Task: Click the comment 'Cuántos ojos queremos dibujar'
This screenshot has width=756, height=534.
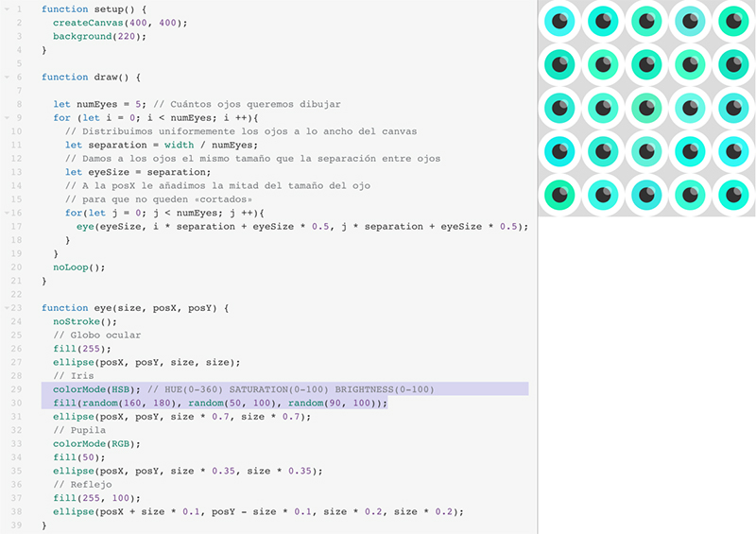Action: (x=255, y=104)
